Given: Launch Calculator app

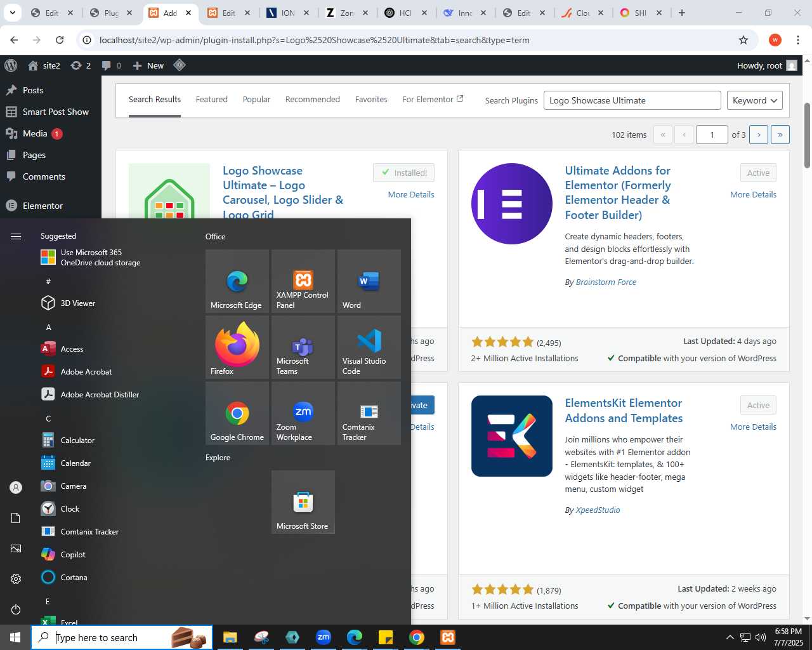Looking at the screenshot, I should [x=114, y=441].
